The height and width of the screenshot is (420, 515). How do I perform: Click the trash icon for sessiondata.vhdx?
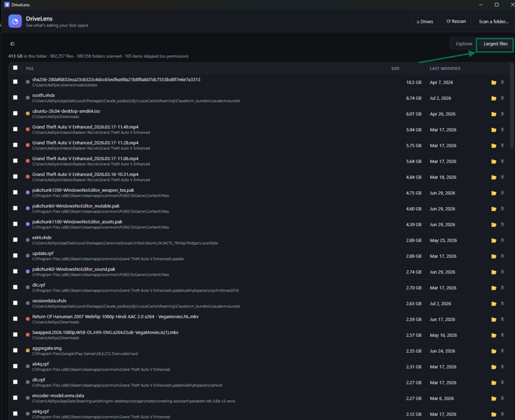coord(502,304)
